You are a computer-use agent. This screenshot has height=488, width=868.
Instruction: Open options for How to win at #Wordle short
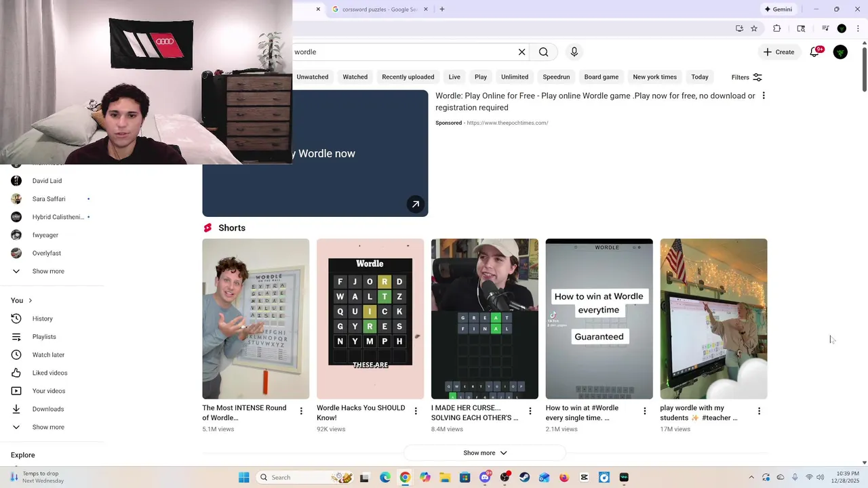[645, 411]
